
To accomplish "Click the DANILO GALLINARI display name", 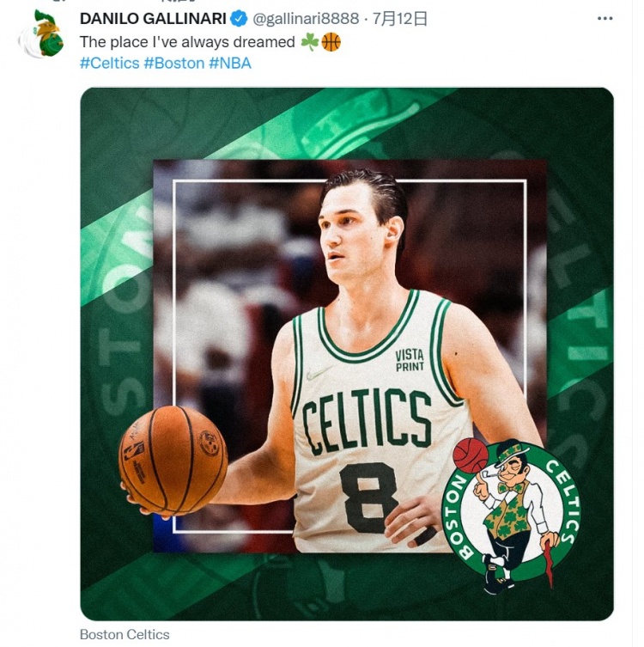I will click(x=153, y=19).
